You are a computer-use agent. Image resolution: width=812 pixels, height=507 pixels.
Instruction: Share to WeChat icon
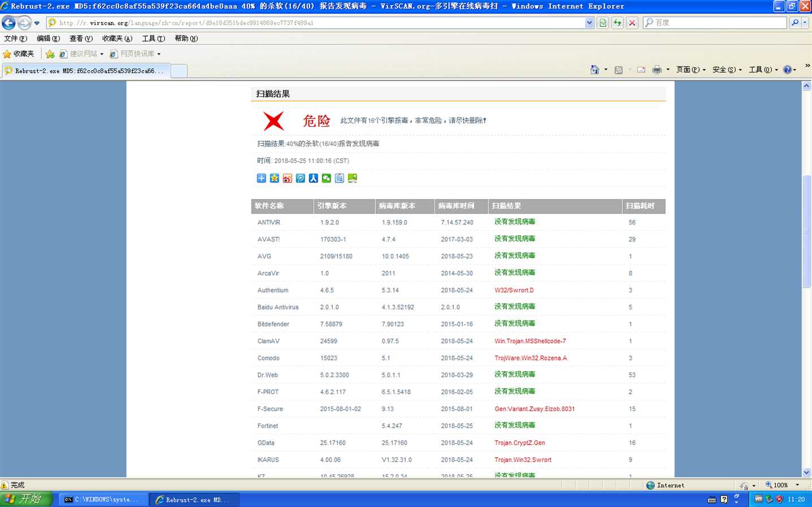click(x=326, y=178)
